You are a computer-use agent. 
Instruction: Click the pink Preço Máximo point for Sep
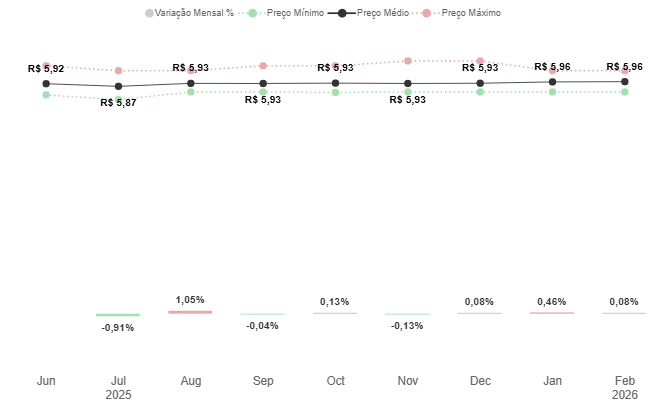263,66
